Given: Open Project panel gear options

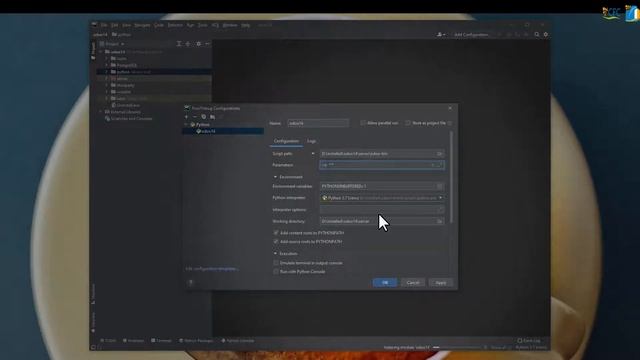Looking at the screenshot, I should tap(198, 44).
